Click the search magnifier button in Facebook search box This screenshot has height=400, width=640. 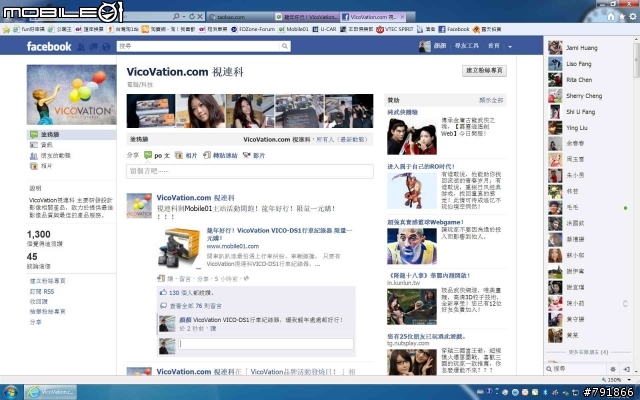coord(285,47)
